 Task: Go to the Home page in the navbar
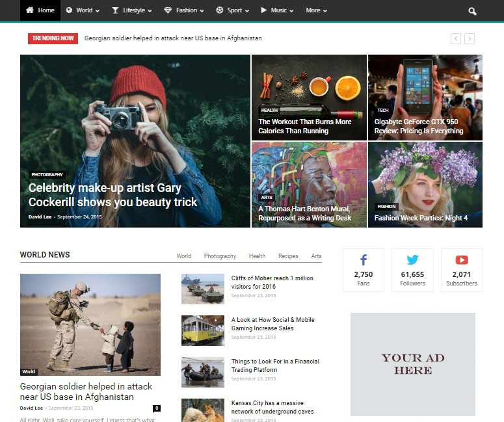pos(40,10)
